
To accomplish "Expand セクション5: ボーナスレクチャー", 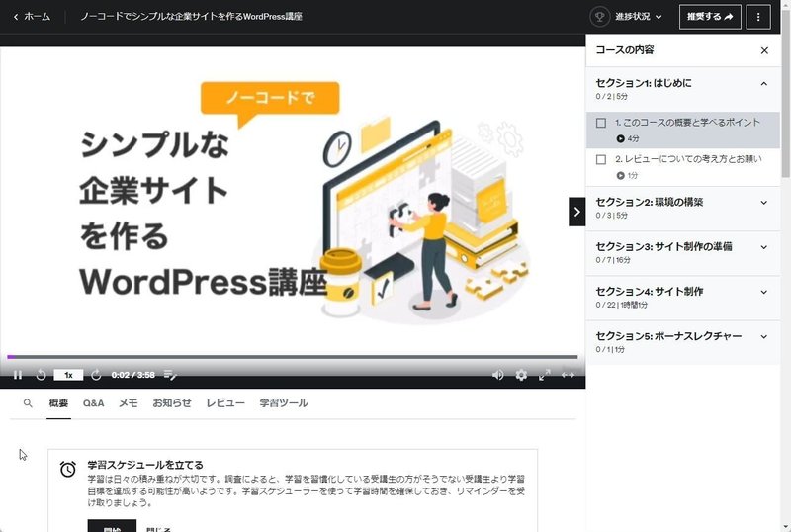I will pyautogui.click(x=682, y=342).
